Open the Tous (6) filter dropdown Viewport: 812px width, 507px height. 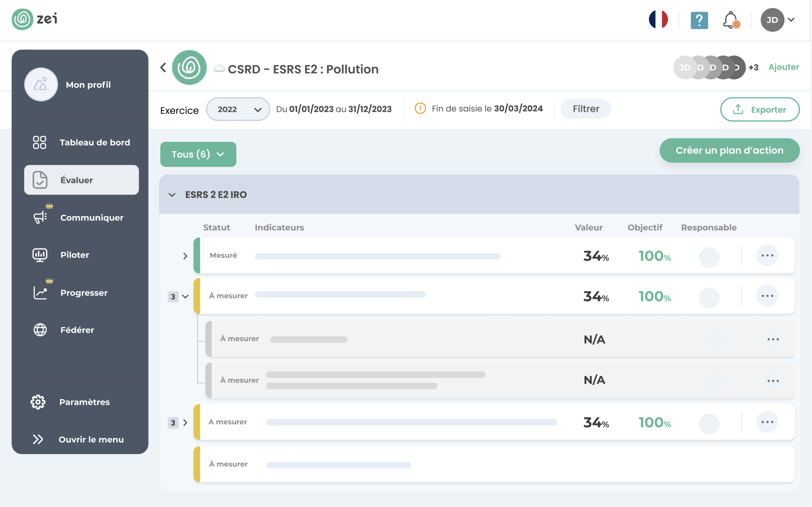(x=198, y=154)
